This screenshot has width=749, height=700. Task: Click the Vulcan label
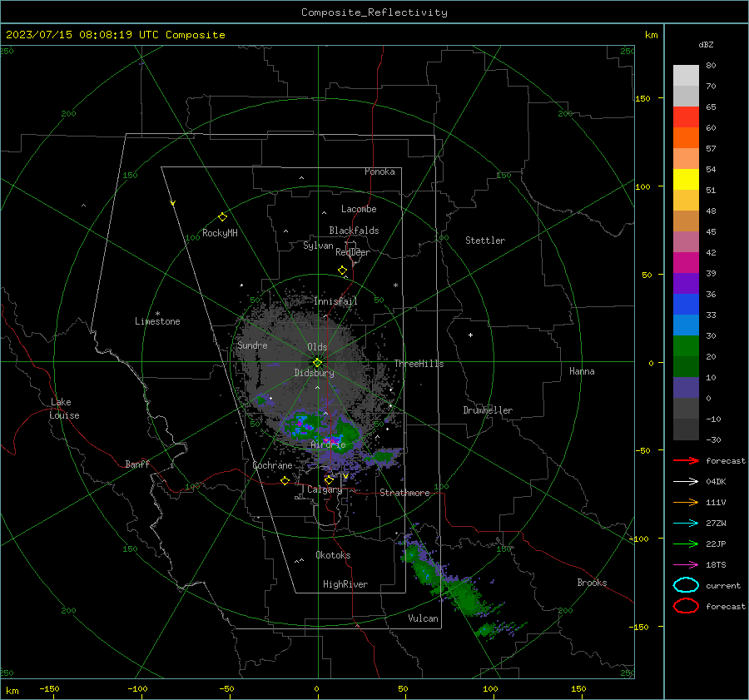coord(423,618)
